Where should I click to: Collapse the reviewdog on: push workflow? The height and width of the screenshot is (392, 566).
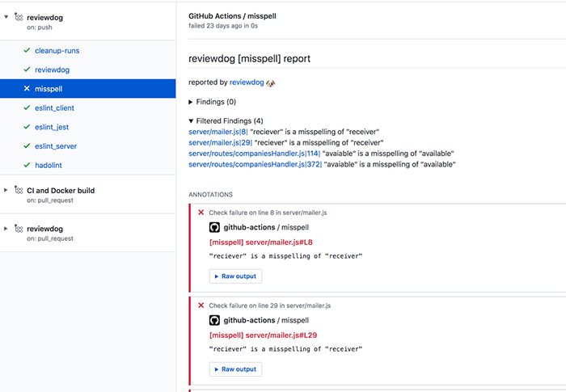(6, 17)
